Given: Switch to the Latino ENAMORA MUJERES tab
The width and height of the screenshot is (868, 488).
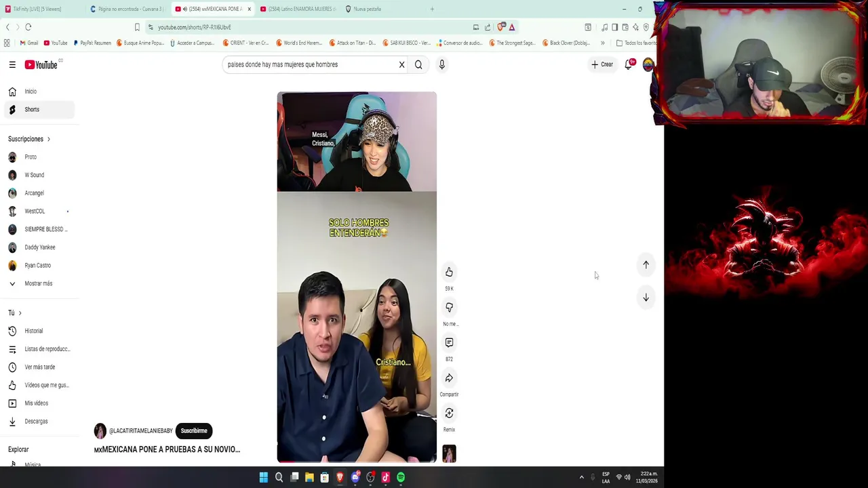Looking at the screenshot, I should 298,9.
